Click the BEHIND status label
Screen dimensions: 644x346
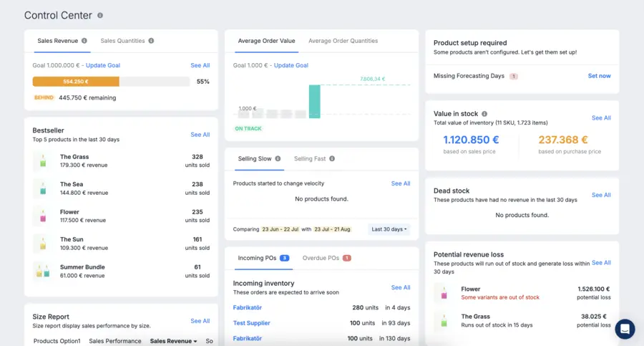tap(44, 97)
